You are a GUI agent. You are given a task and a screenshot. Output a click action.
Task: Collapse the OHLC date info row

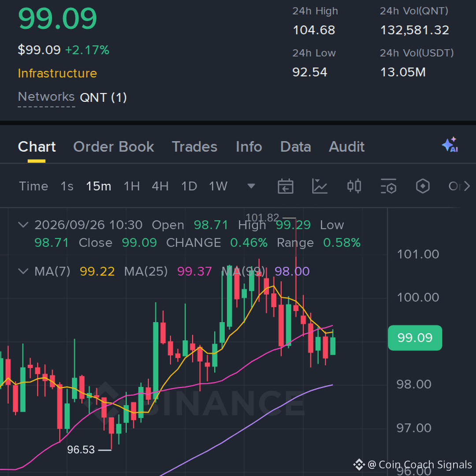23,225
